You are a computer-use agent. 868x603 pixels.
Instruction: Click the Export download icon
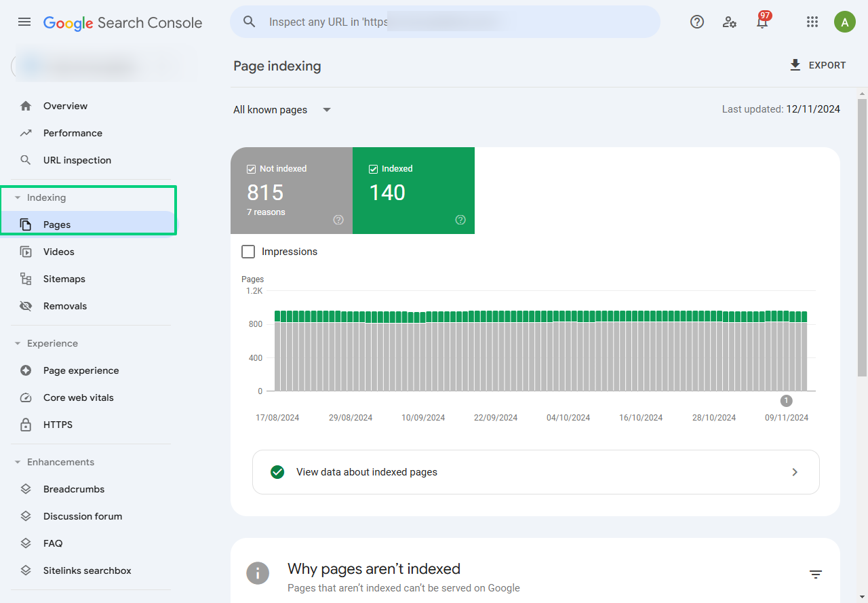point(795,65)
